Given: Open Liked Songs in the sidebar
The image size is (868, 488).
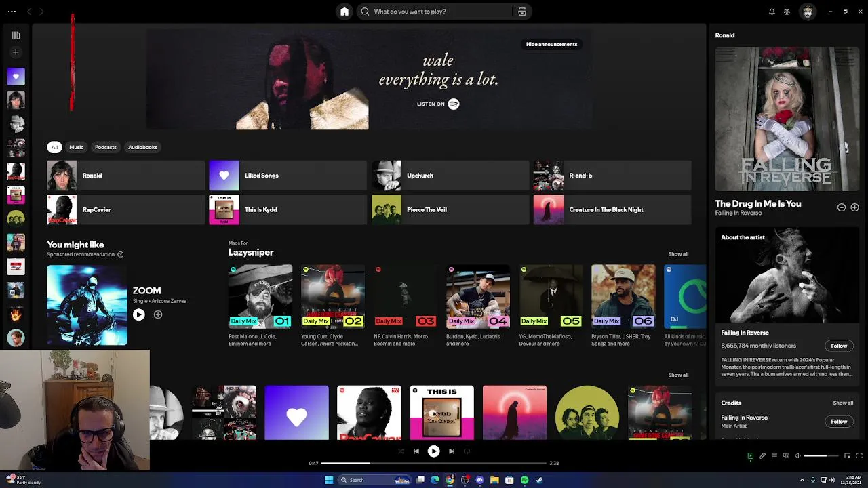Looking at the screenshot, I should [x=16, y=77].
